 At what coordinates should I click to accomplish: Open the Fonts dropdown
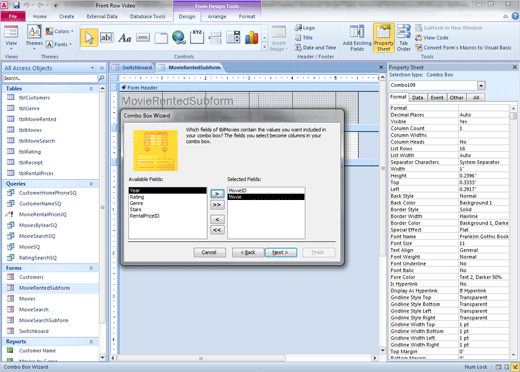[59, 44]
